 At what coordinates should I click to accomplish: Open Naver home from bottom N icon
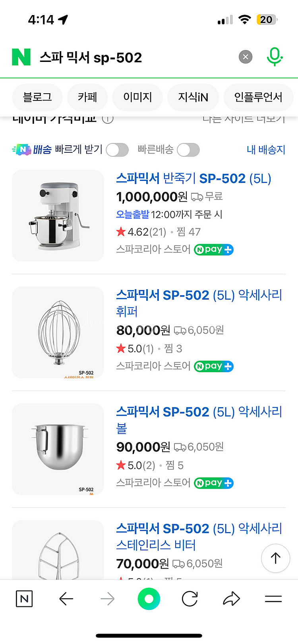[x=24, y=599]
